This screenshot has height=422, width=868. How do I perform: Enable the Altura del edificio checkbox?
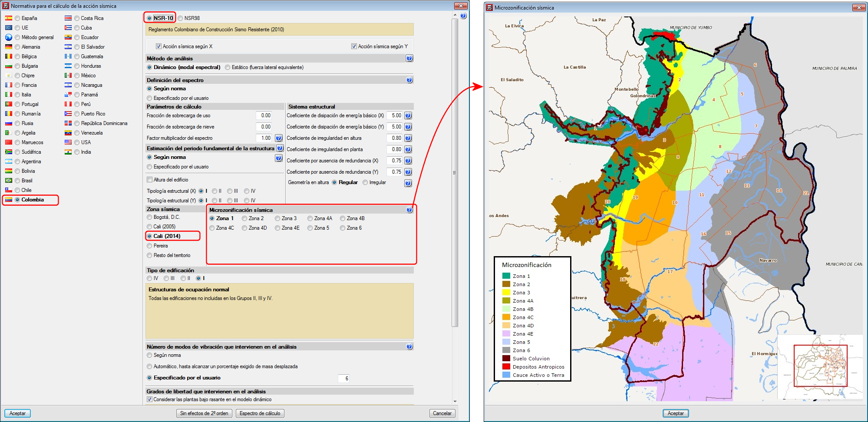pyautogui.click(x=150, y=180)
